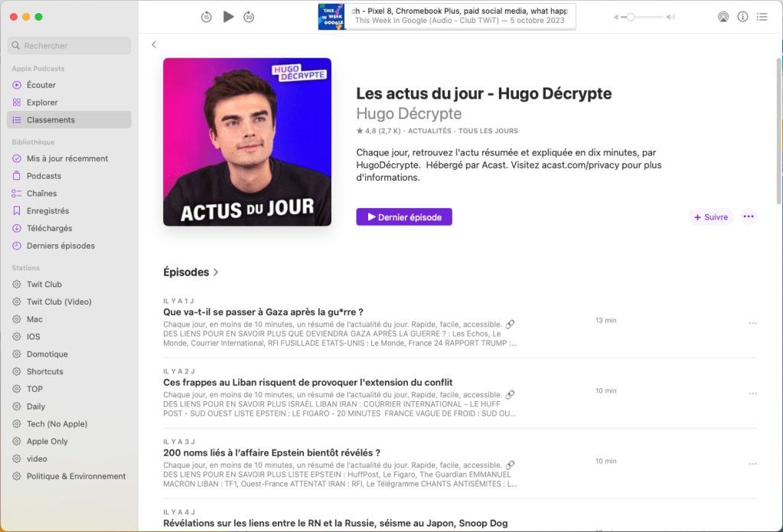
Task: Open the playback queue list icon
Action: (x=762, y=17)
